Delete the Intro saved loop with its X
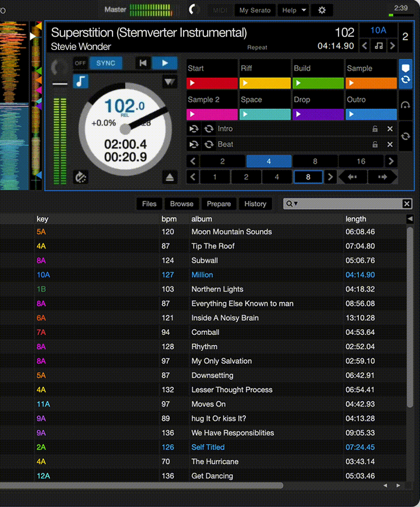420x507 pixels. point(389,129)
